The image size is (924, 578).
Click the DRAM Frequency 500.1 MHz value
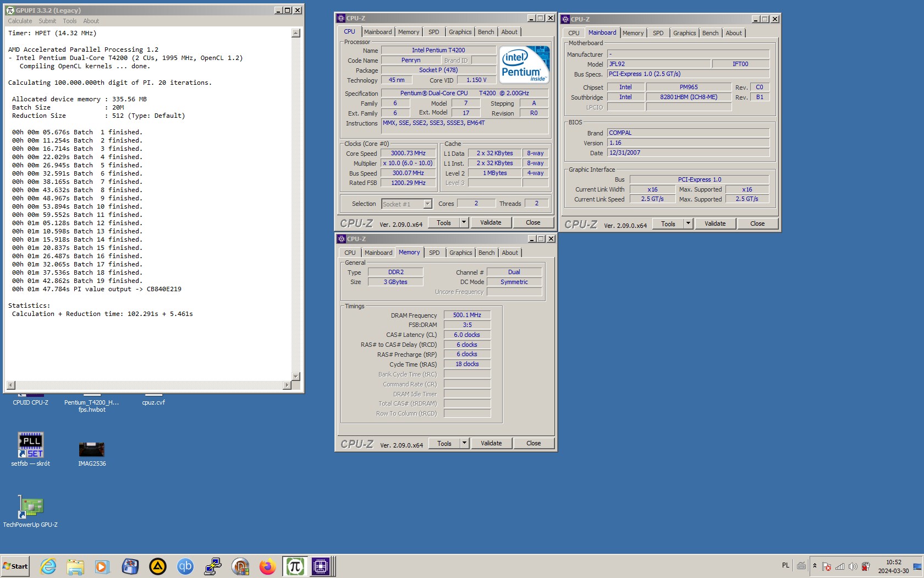coord(467,315)
